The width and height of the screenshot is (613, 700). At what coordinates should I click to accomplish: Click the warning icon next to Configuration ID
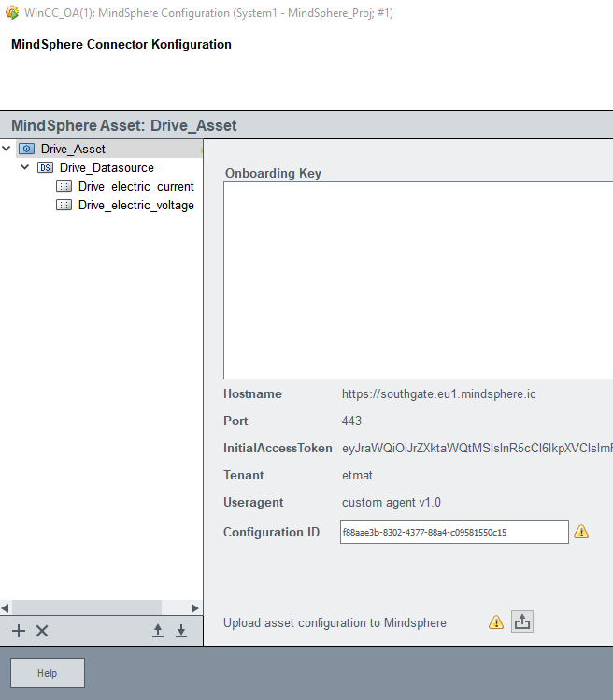click(x=581, y=532)
